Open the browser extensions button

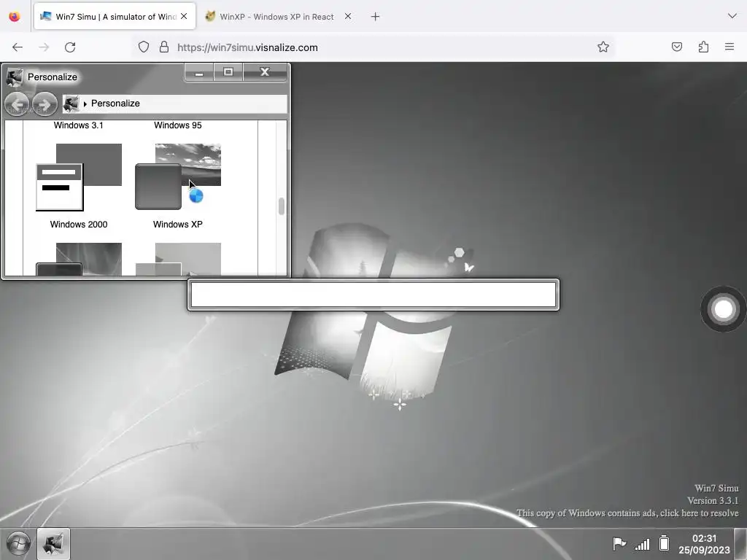[x=704, y=47]
